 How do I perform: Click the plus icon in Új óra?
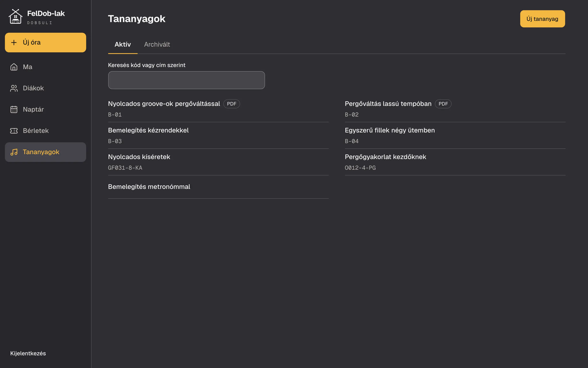click(14, 43)
